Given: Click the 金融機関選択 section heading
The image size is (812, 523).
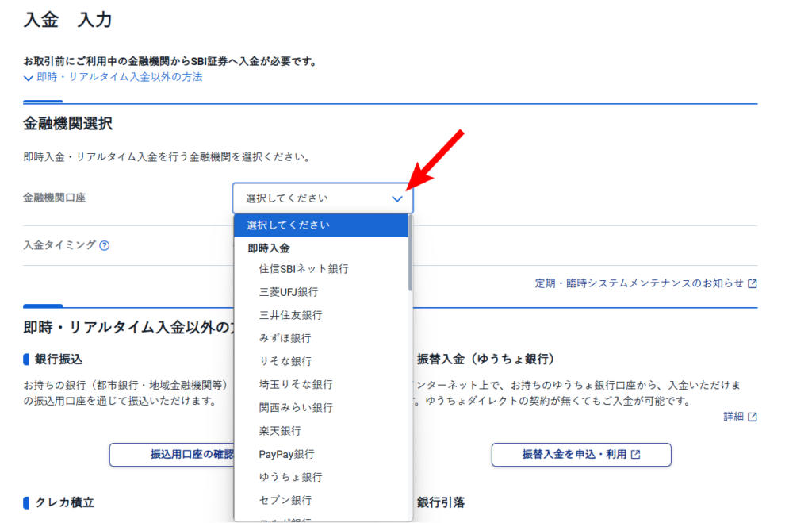Looking at the screenshot, I should click(x=68, y=124).
